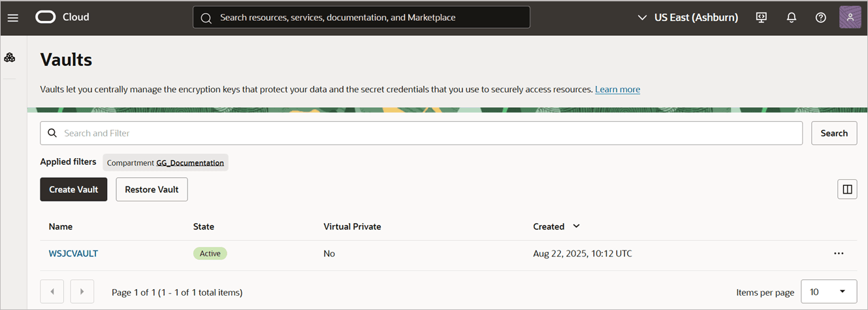Open the Cloud Shell developer tools icon

click(x=762, y=18)
